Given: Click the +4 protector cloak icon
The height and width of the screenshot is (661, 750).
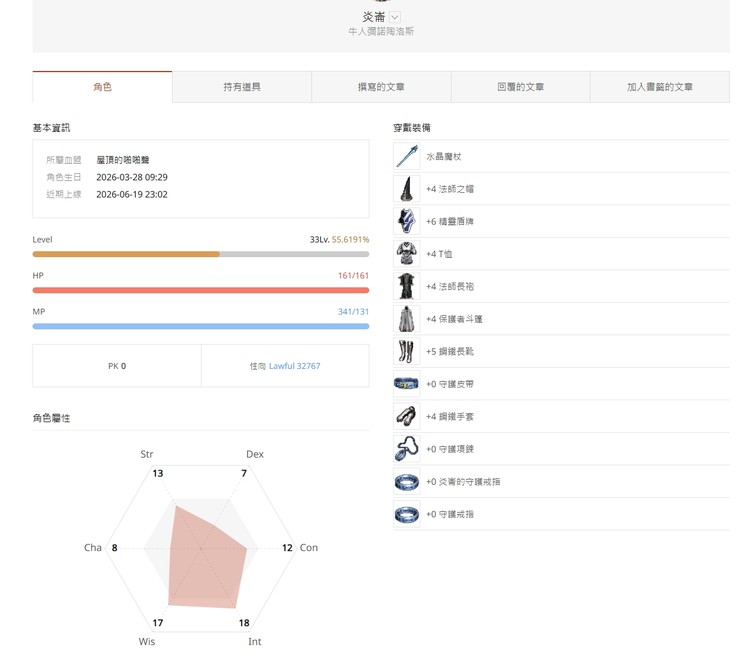Looking at the screenshot, I should (407, 319).
